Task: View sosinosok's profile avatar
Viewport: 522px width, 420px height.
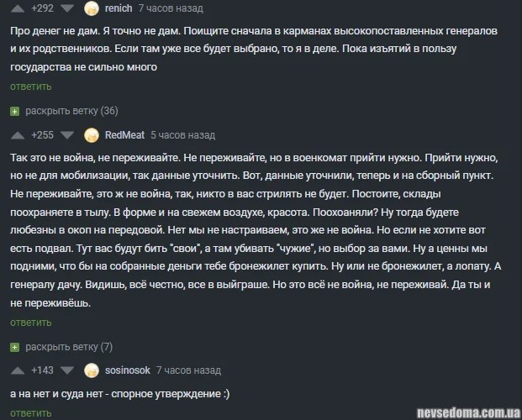Action: pyautogui.click(x=92, y=370)
